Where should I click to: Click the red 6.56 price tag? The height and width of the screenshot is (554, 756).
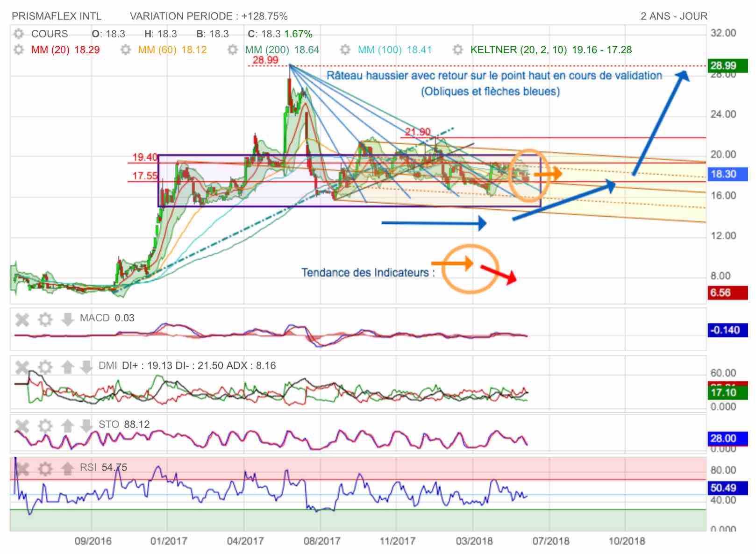[727, 293]
